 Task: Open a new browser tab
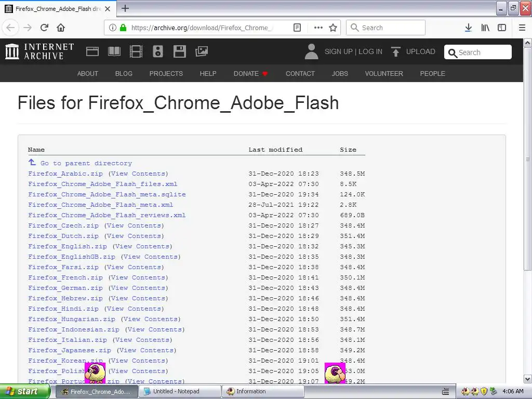tap(125, 8)
